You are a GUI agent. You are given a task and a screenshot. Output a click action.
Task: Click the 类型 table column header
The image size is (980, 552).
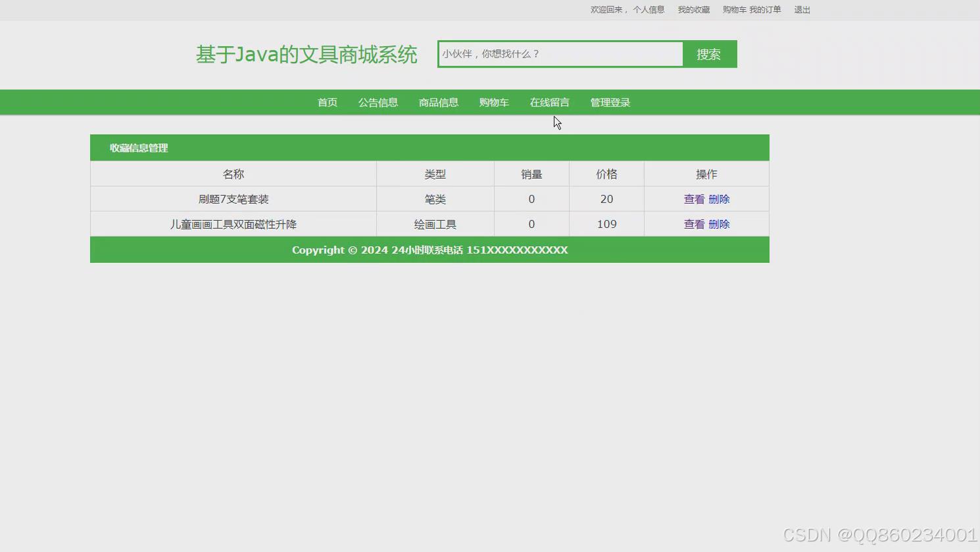435,173
